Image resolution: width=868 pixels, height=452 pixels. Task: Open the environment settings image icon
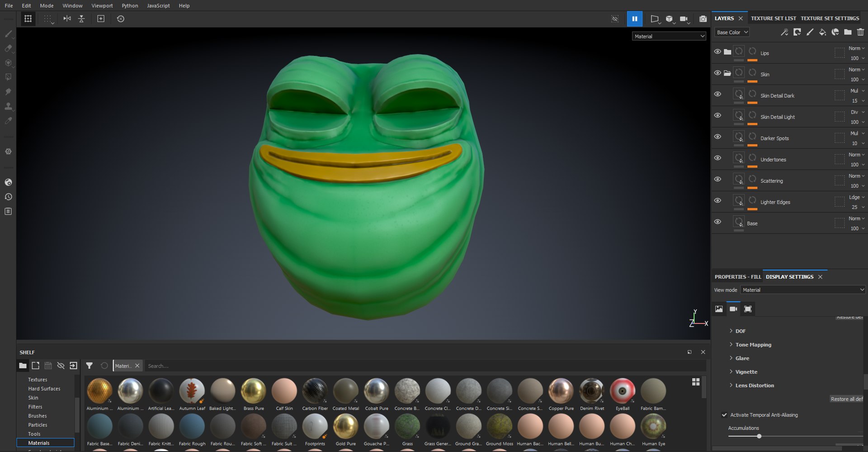[719, 309]
